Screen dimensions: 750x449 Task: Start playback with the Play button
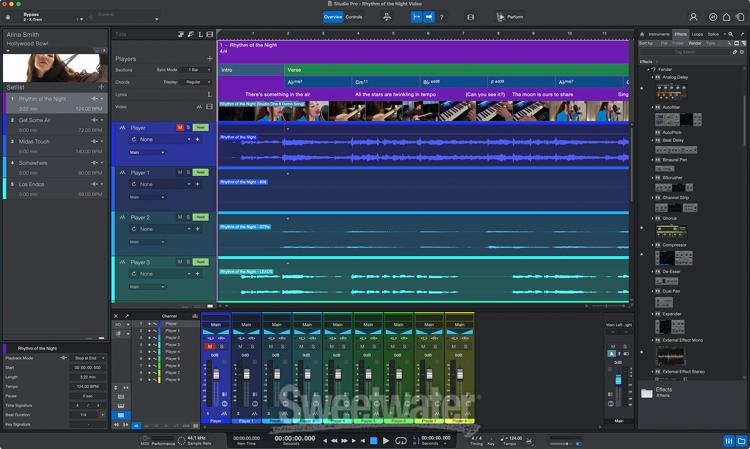point(386,440)
